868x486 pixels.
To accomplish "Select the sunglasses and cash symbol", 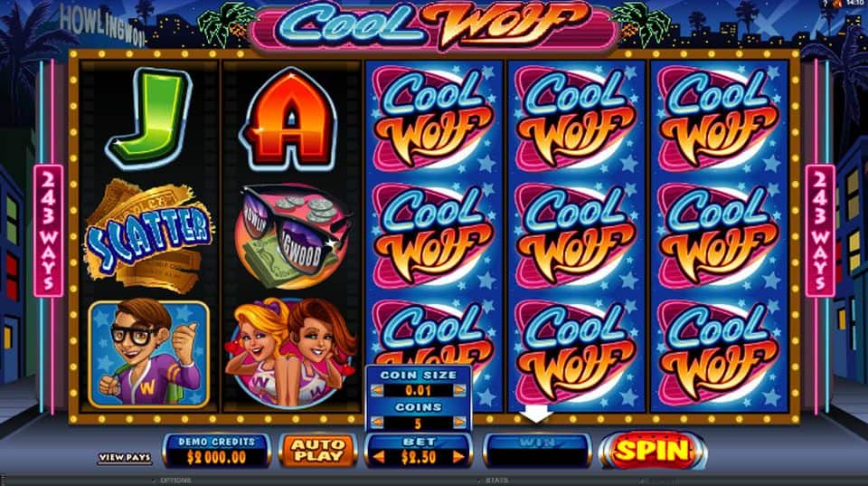I will pos(291,236).
